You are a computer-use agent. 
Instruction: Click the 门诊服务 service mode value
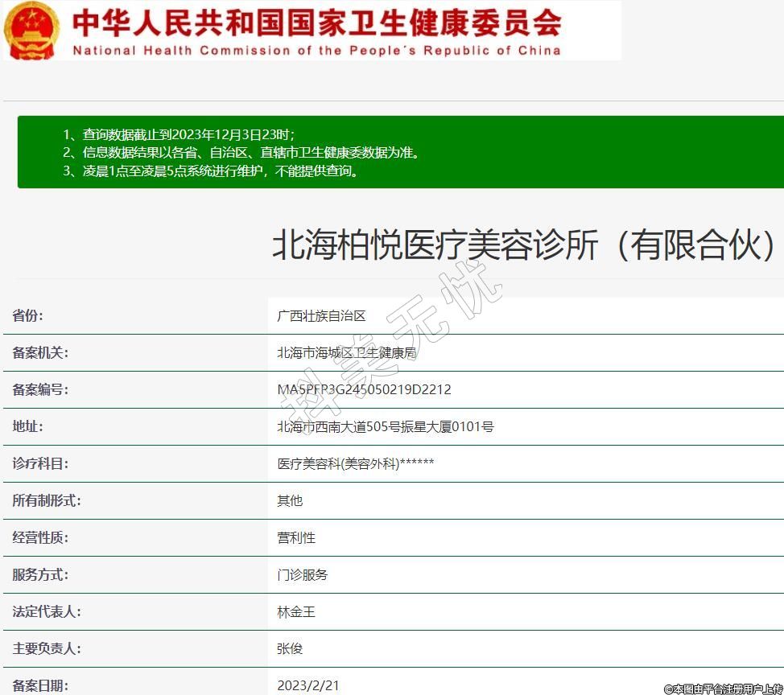click(x=303, y=575)
